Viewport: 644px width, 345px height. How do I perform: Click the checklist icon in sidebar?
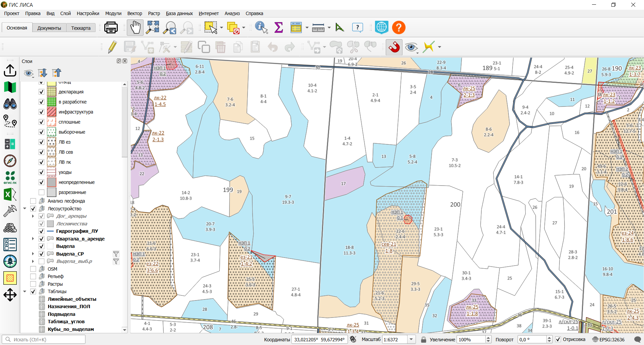10,245
